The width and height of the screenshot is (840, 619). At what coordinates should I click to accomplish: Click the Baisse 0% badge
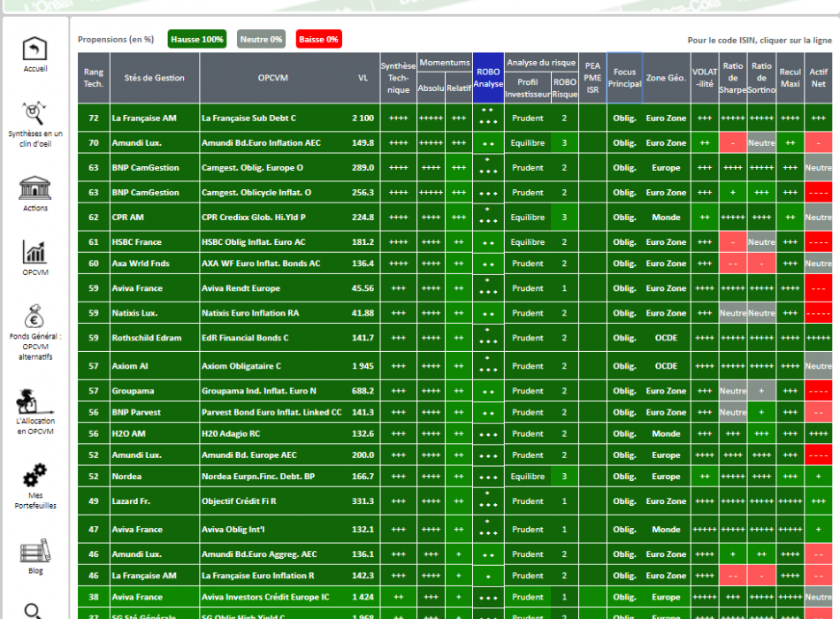318,39
